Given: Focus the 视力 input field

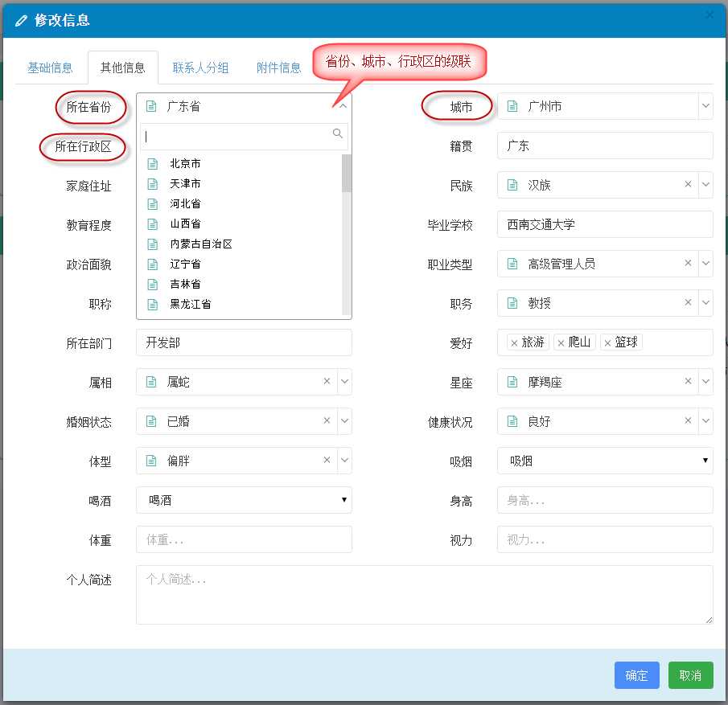Looking at the screenshot, I should (605, 539).
